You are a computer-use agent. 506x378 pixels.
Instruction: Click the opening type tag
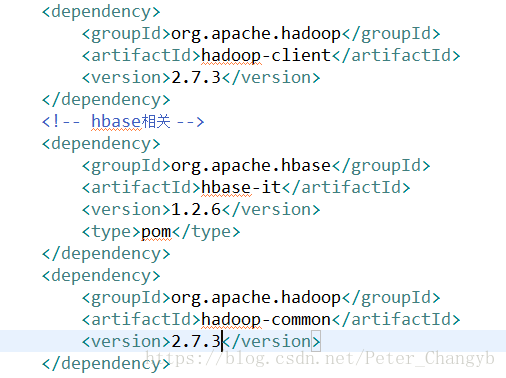(111, 232)
